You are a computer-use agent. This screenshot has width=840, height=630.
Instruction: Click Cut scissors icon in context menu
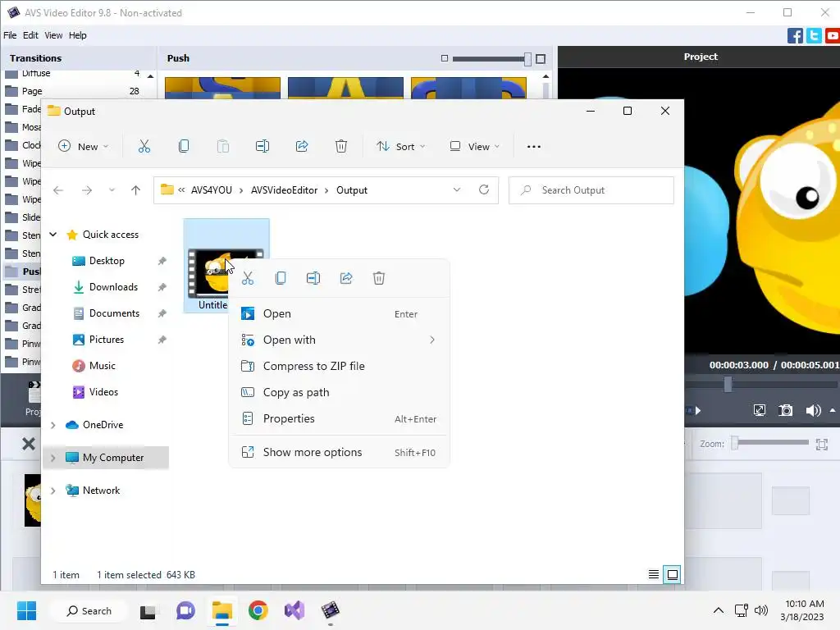(248, 278)
